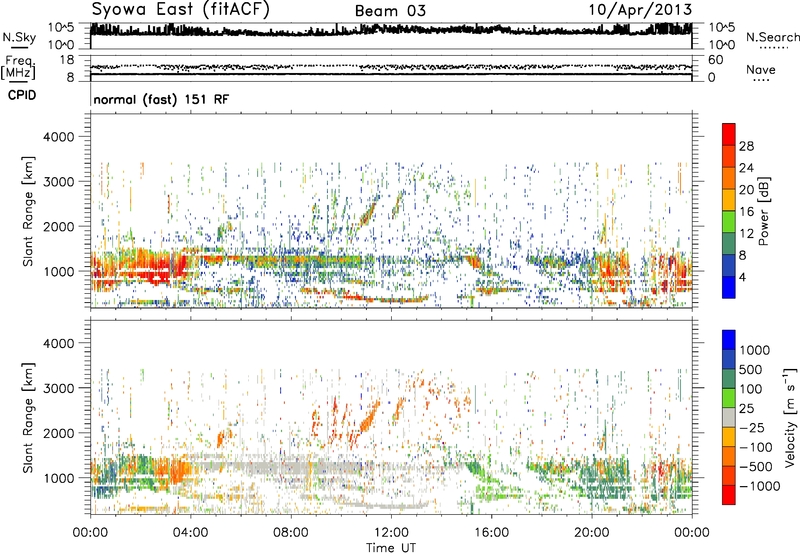Click the '2000' range tick in power panel

click(58, 226)
